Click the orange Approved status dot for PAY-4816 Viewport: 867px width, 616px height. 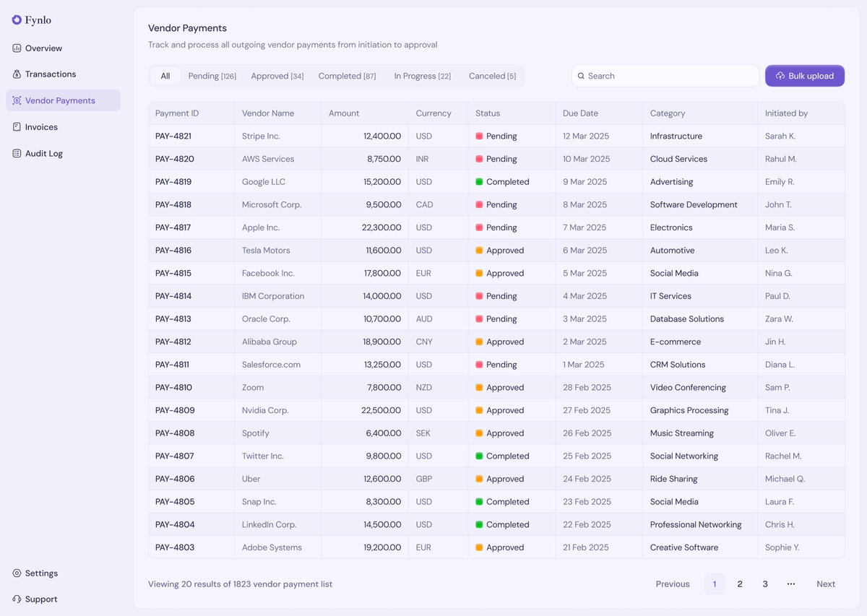point(479,251)
